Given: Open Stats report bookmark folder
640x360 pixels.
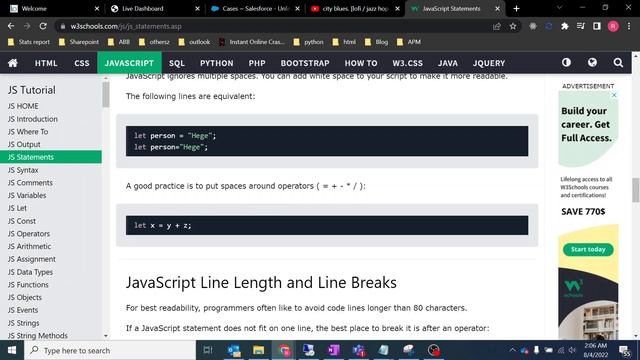Looking at the screenshot, I should coord(29,42).
